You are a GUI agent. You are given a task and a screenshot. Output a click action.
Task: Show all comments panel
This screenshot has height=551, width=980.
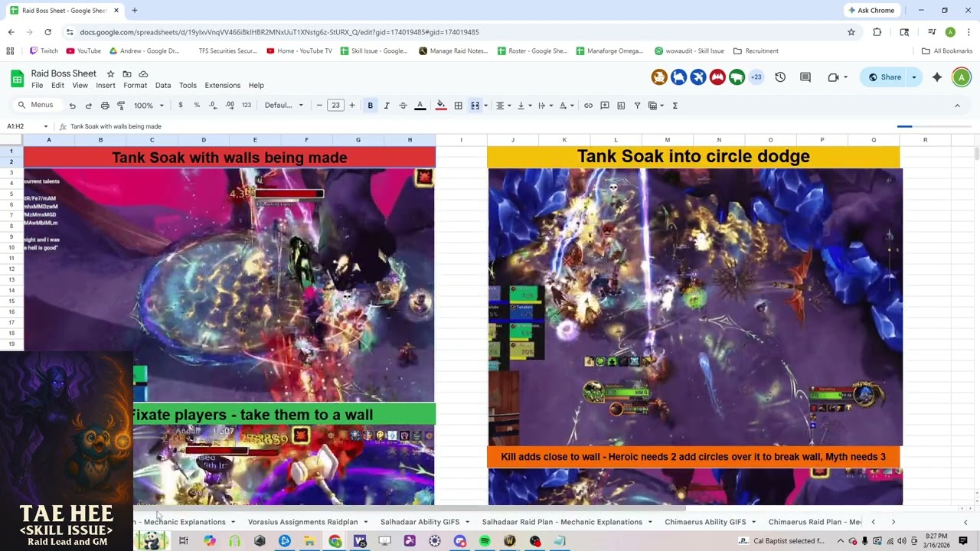point(805,77)
